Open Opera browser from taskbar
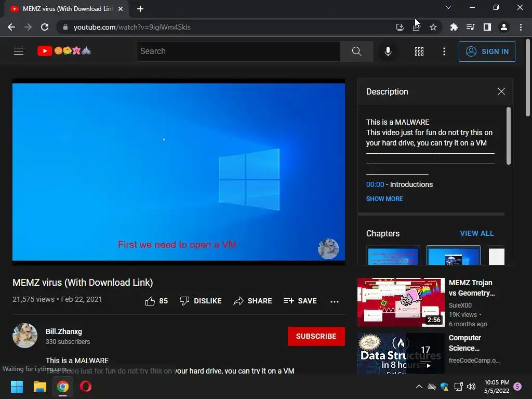The height and width of the screenshot is (399, 532). [86, 387]
